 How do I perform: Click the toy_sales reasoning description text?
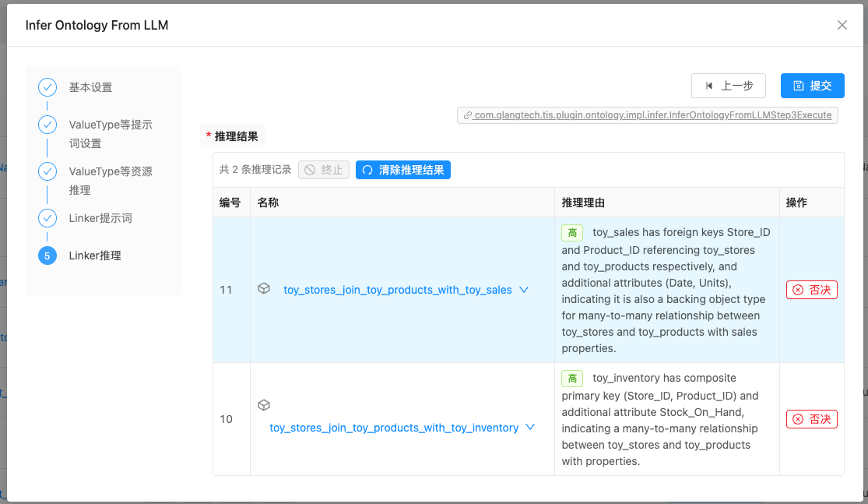666,291
